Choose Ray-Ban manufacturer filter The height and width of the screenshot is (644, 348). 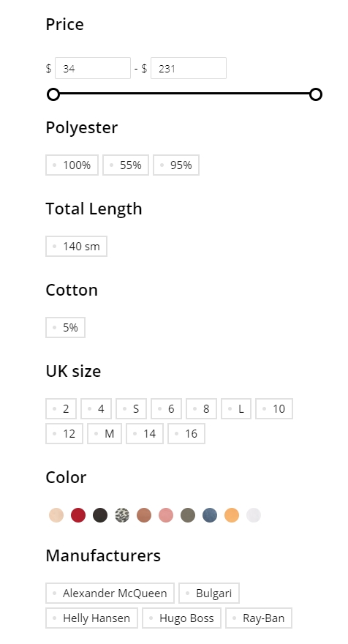pyautogui.click(x=259, y=618)
